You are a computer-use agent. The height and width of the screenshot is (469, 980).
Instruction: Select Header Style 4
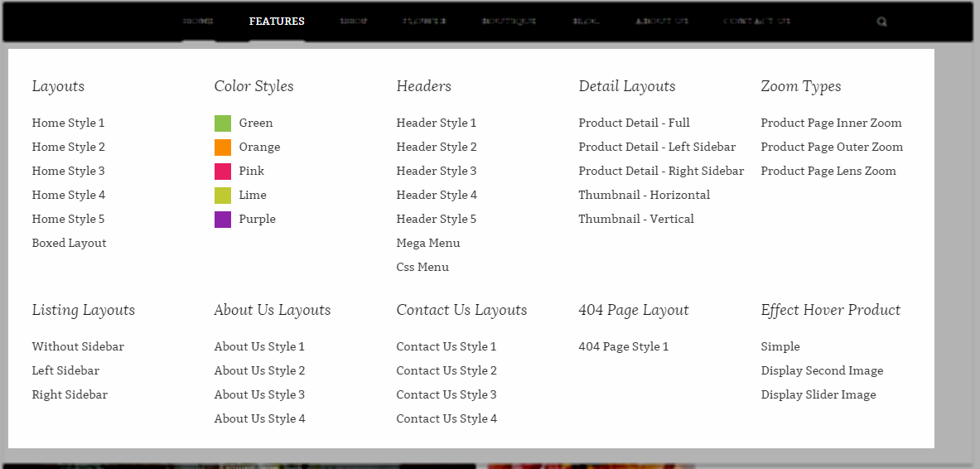point(437,195)
